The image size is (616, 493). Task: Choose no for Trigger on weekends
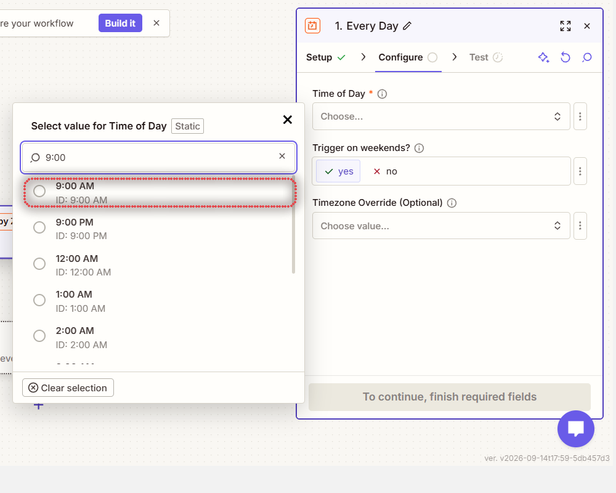tap(385, 171)
